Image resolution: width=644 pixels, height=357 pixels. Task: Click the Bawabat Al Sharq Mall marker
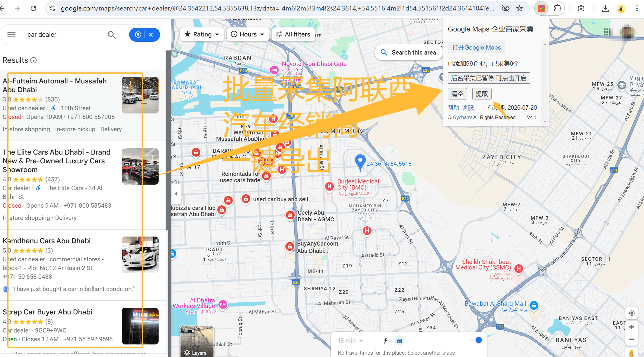click(534, 305)
